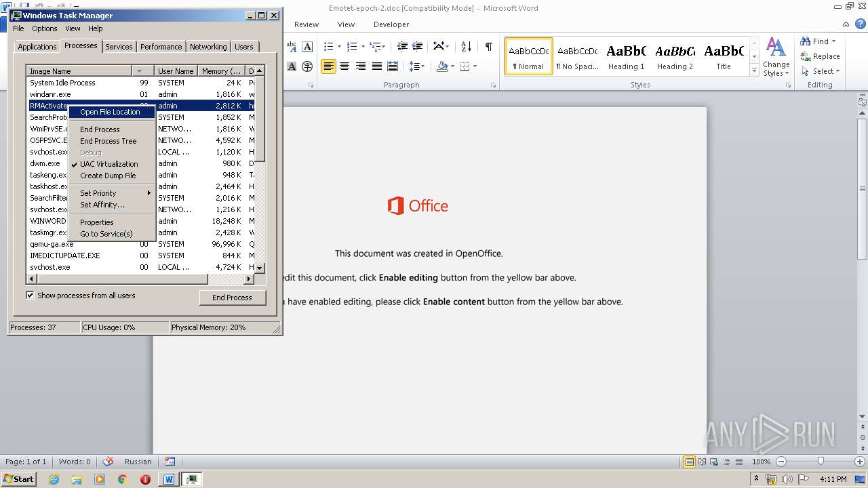
Task: Open the Services tab
Action: pyautogui.click(x=119, y=47)
